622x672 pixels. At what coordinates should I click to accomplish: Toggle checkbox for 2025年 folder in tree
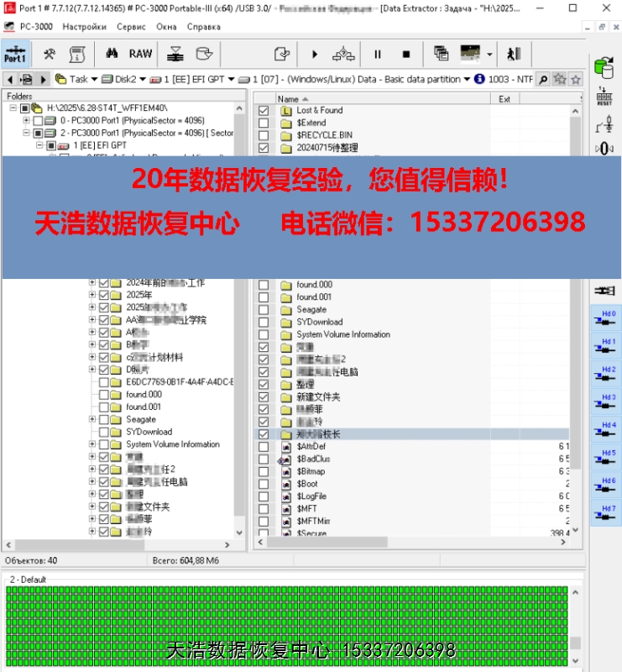(104, 296)
